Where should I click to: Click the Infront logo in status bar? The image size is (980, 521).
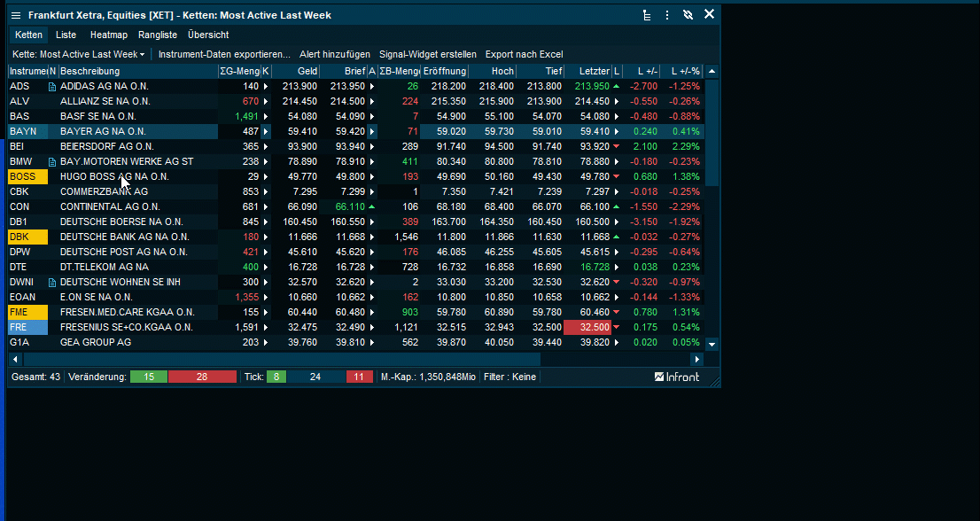[x=677, y=377]
